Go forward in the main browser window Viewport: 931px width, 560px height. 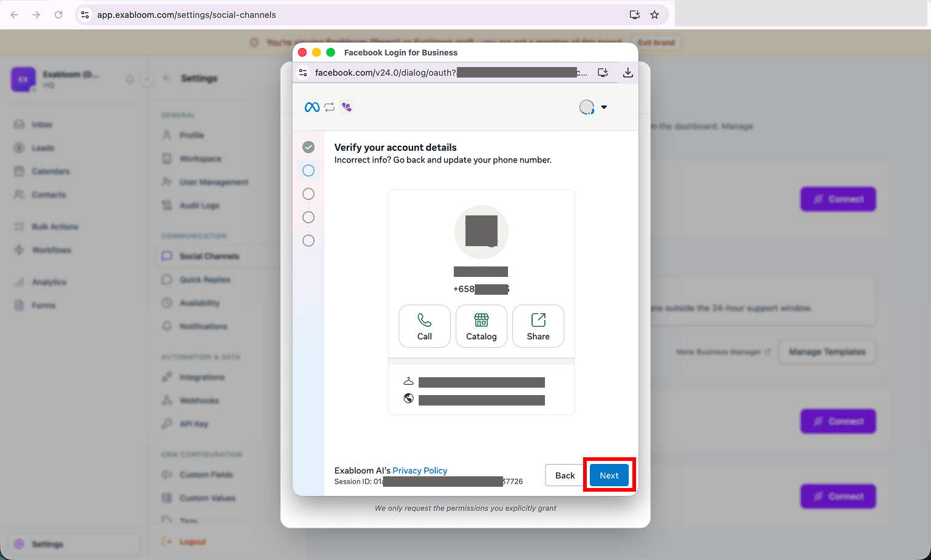tap(36, 15)
